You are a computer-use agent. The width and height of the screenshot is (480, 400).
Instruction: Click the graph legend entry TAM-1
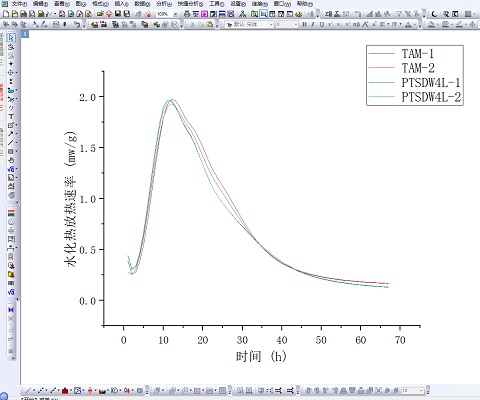tap(418, 54)
